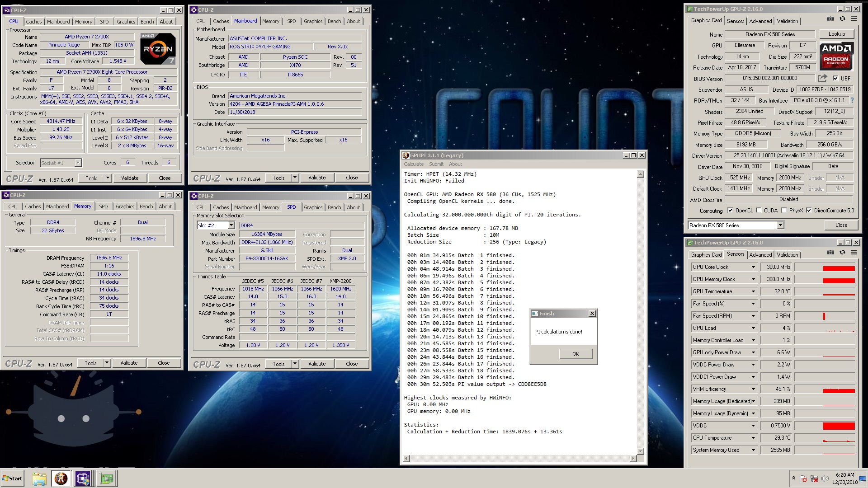Image resolution: width=868 pixels, height=488 pixels.
Task: Open the GPU Temperature sensor dropdown
Action: point(753,291)
